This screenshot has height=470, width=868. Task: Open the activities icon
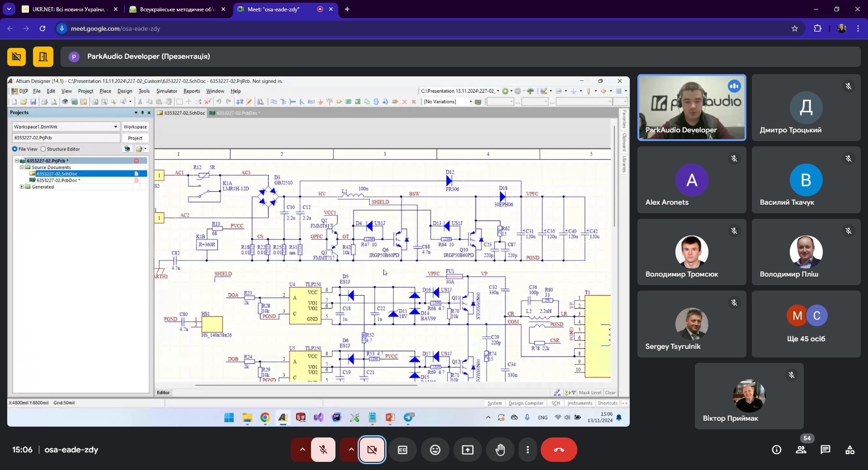tap(850, 450)
